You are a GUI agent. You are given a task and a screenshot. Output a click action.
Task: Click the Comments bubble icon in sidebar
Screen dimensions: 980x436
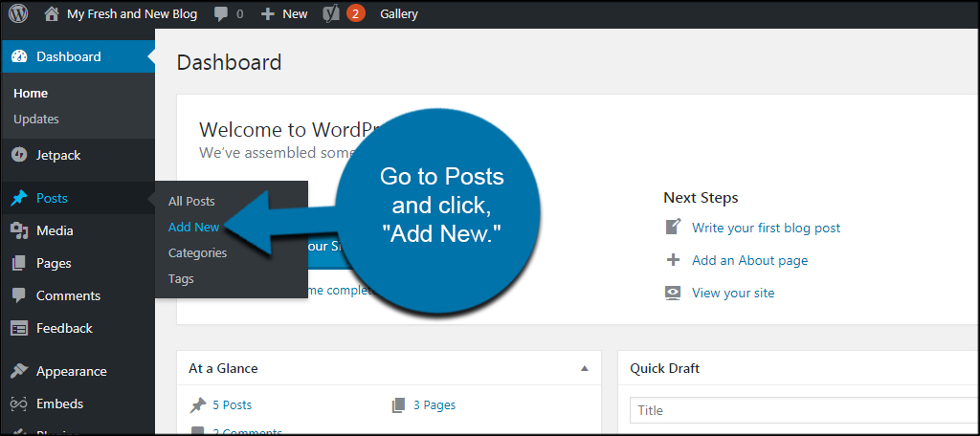click(x=19, y=295)
